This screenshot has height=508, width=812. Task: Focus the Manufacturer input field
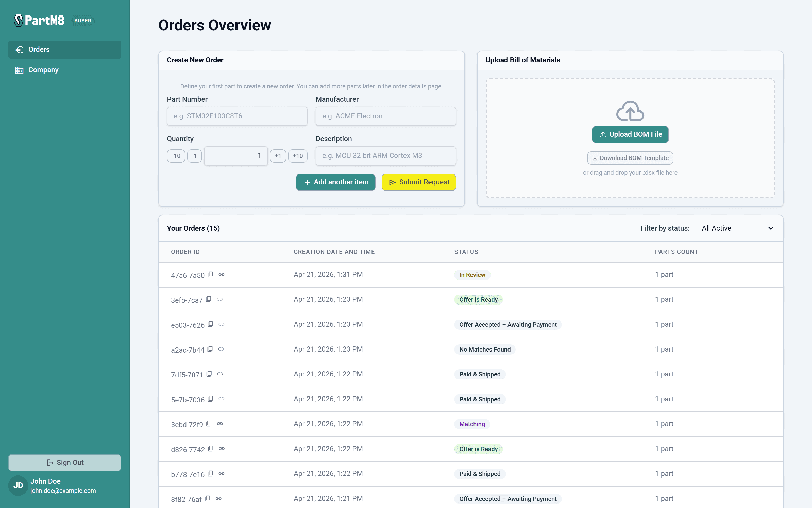point(386,116)
